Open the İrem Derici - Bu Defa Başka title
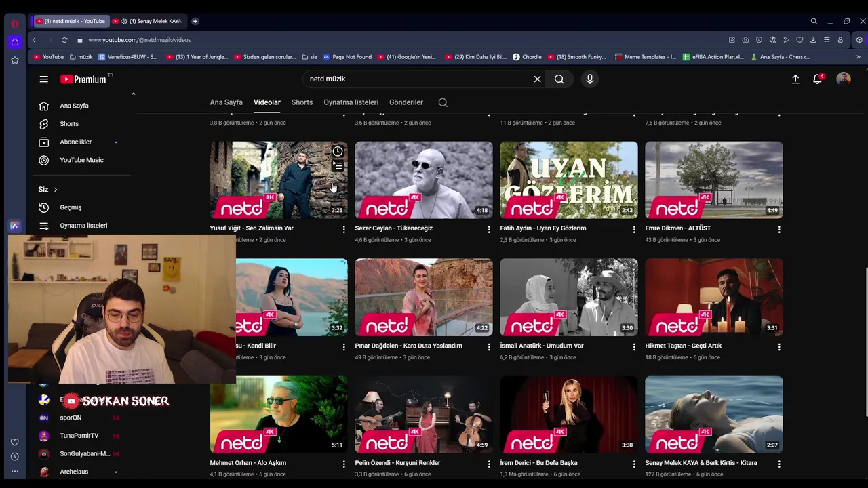The image size is (868, 488). [538, 463]
